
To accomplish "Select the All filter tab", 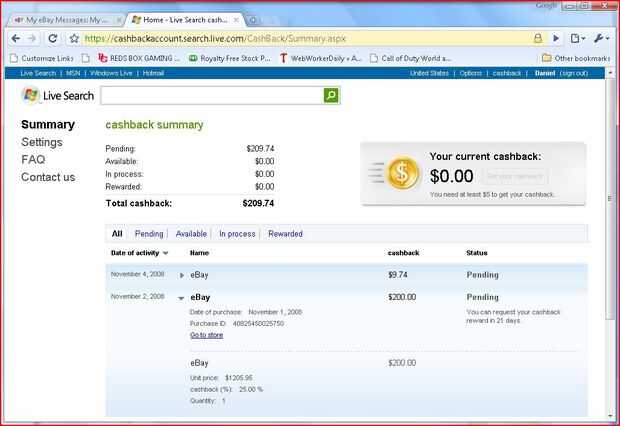I will [117, 234].
